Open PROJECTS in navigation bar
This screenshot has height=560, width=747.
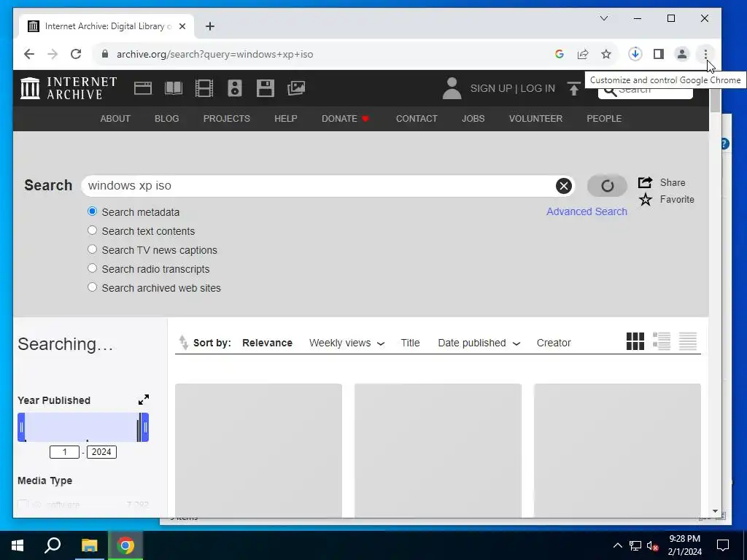pyautogui.click(x=226, y=119)
